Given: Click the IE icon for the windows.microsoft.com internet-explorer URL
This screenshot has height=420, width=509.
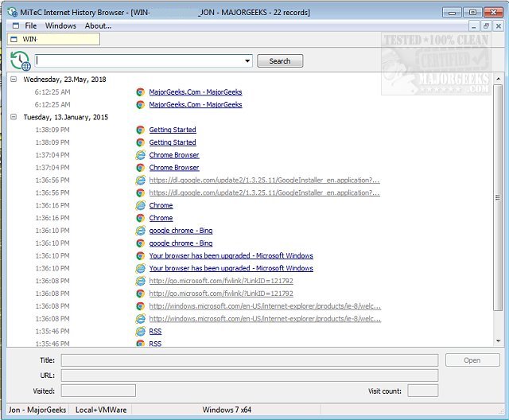Looking at the screenshot, I should (x=140, y=319).
